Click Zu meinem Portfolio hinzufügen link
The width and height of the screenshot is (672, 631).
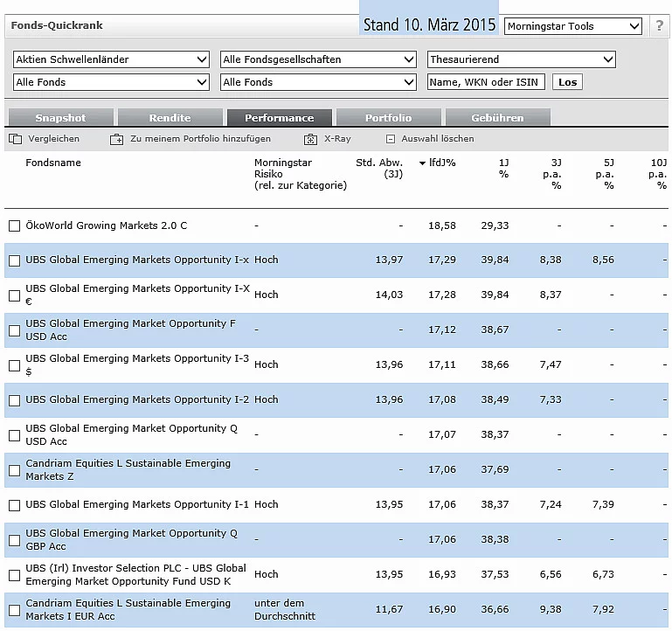point(201,138)
